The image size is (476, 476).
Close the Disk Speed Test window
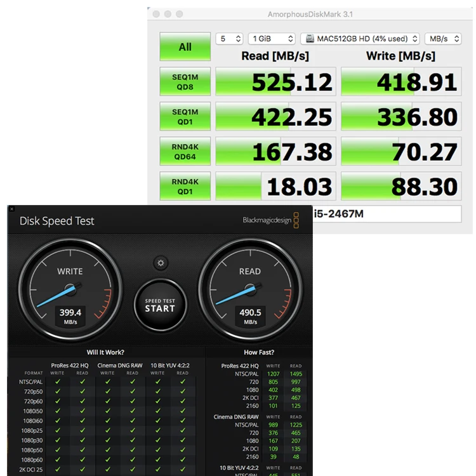(x=11, y=209)
